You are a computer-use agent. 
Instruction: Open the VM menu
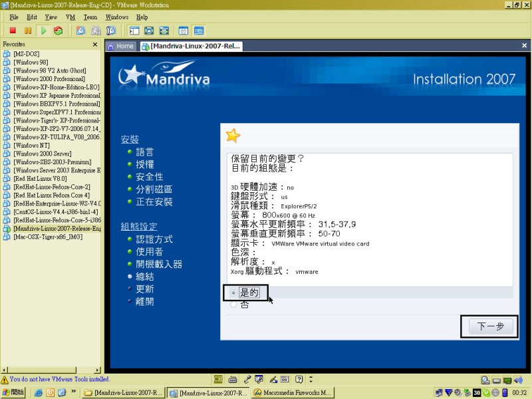click(70, 17)
